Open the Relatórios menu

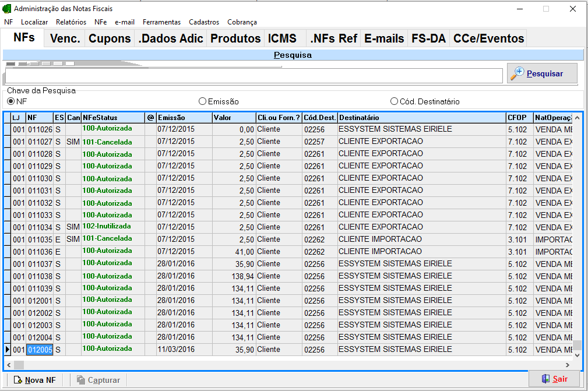tap(71, 22)
